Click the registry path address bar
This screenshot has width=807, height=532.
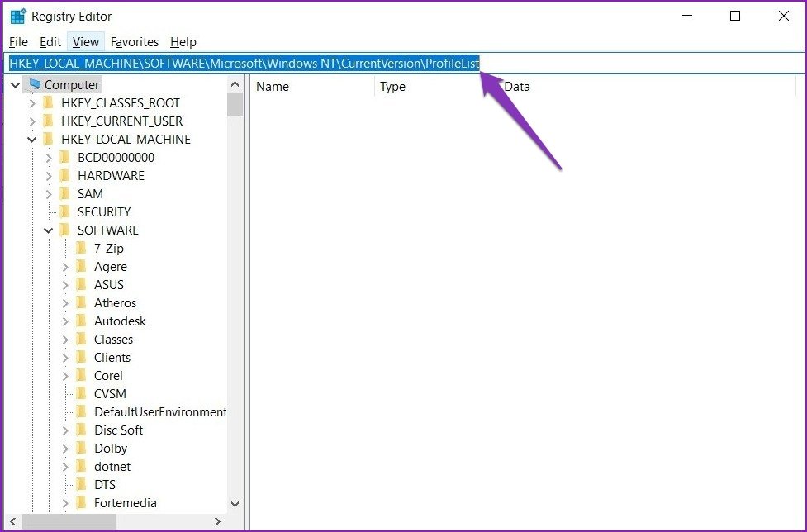404,64
